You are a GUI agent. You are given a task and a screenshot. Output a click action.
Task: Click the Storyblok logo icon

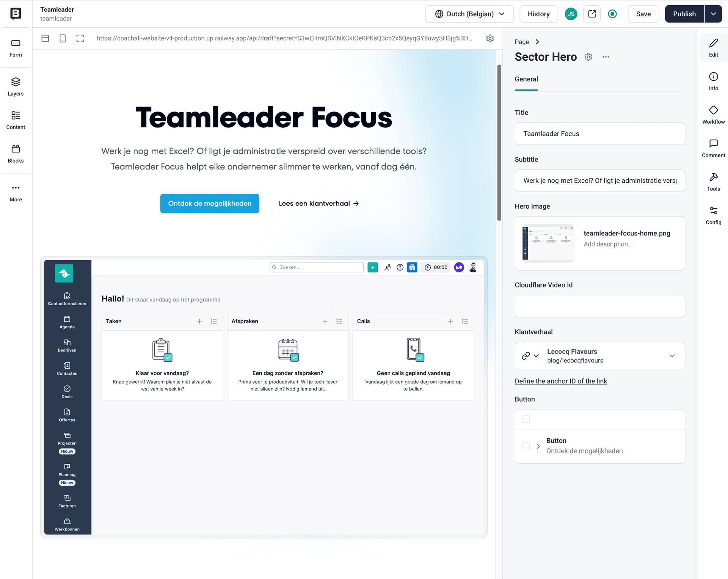(x=16, y=14)
